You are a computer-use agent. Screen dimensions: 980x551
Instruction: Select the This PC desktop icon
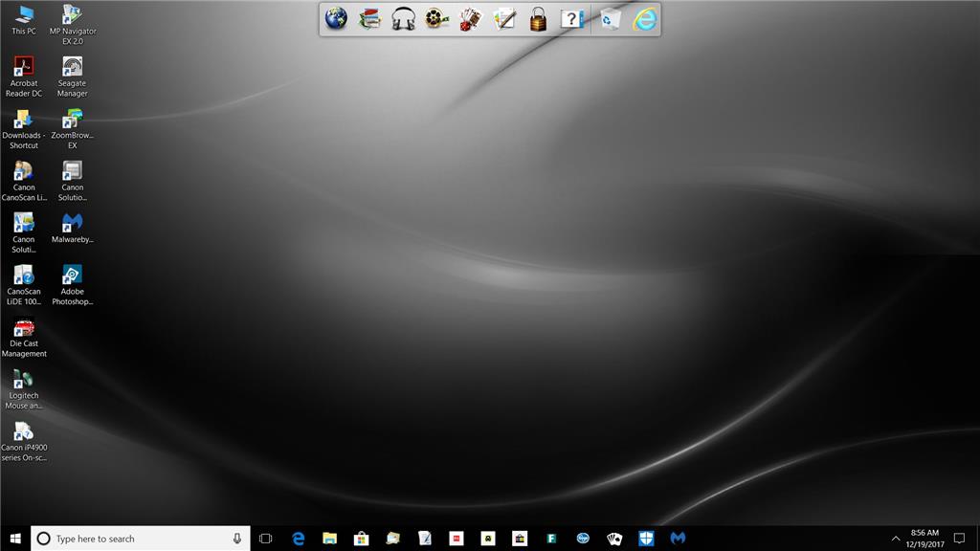tap(24, 19)
